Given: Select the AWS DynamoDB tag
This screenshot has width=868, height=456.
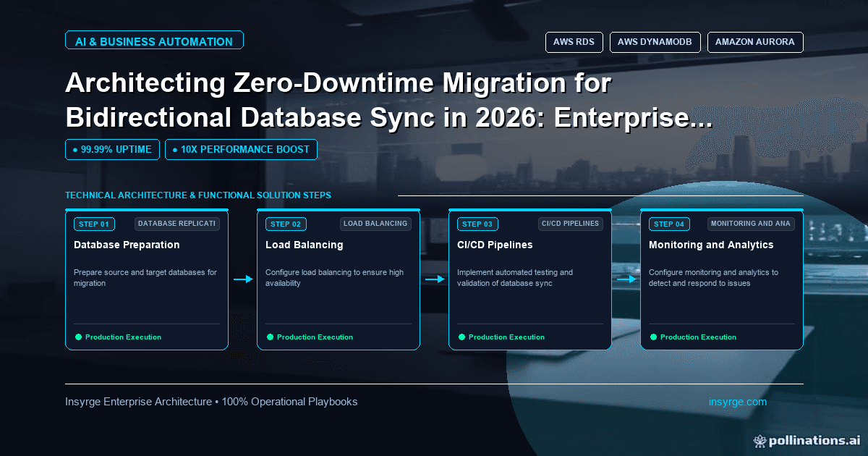Looking at the screenshot, I should (655, 42).
